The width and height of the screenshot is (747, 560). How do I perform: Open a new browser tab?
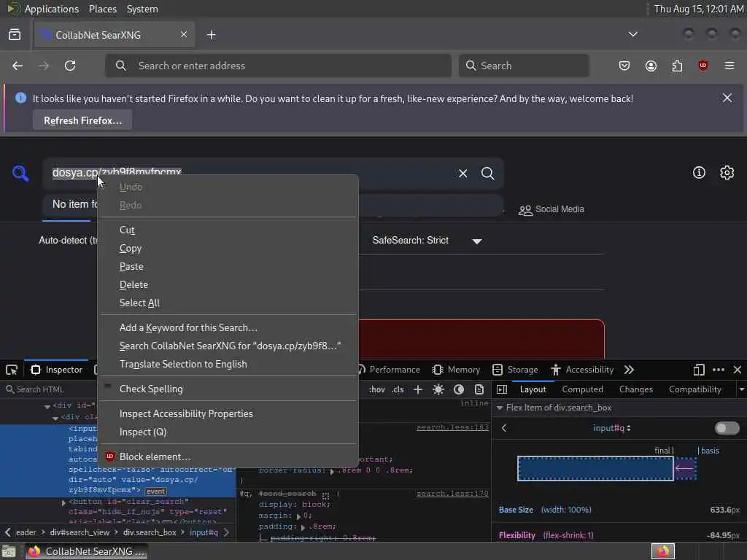point(211,35)
